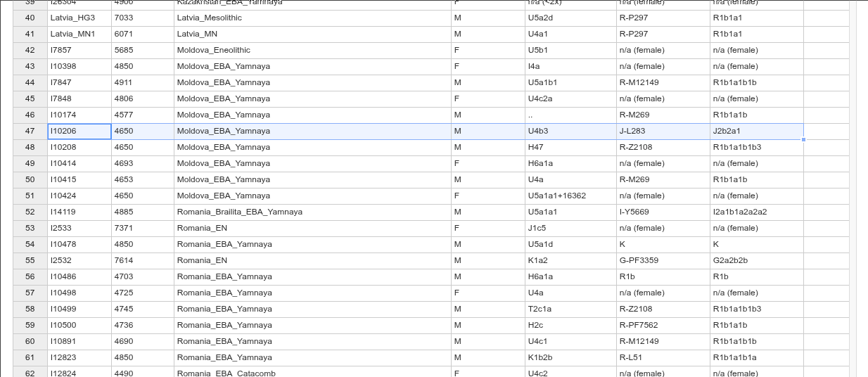
Task: Select sample ID I10486
Action: tap(79, 276)
